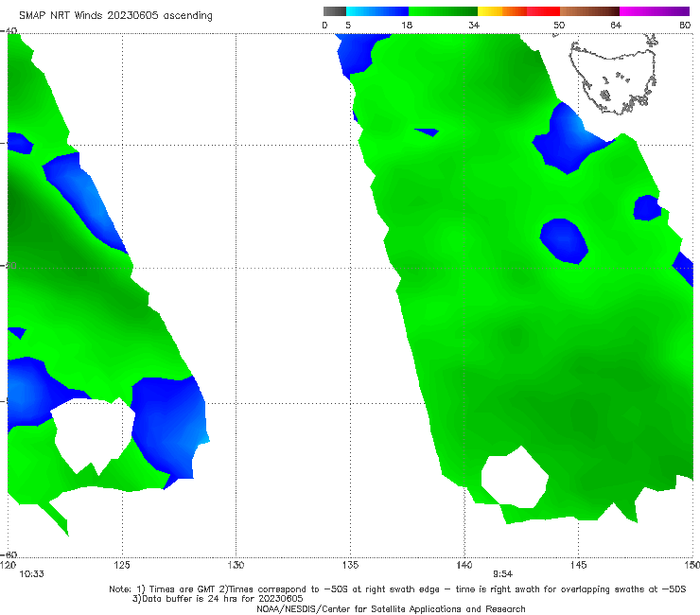This screenshot has height=615, width=700.
Task: Pick the red segment of the color bar
Action: point(543,11)
